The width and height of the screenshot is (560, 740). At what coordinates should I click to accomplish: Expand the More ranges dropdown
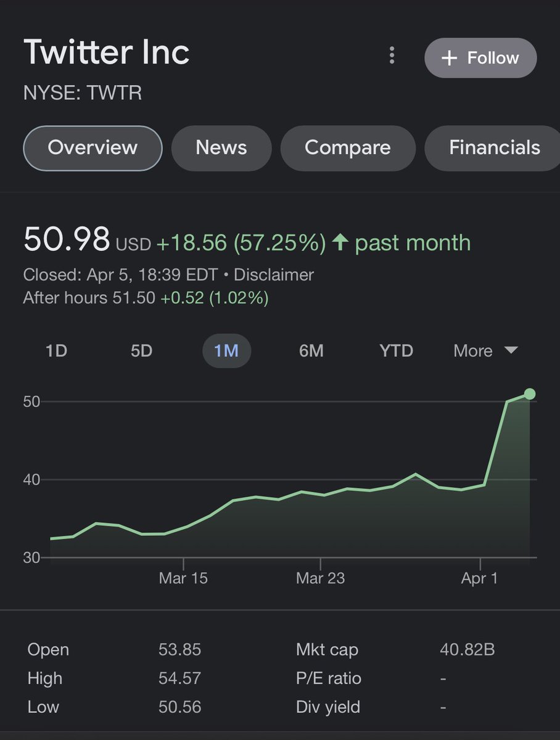tap(486, 351)
